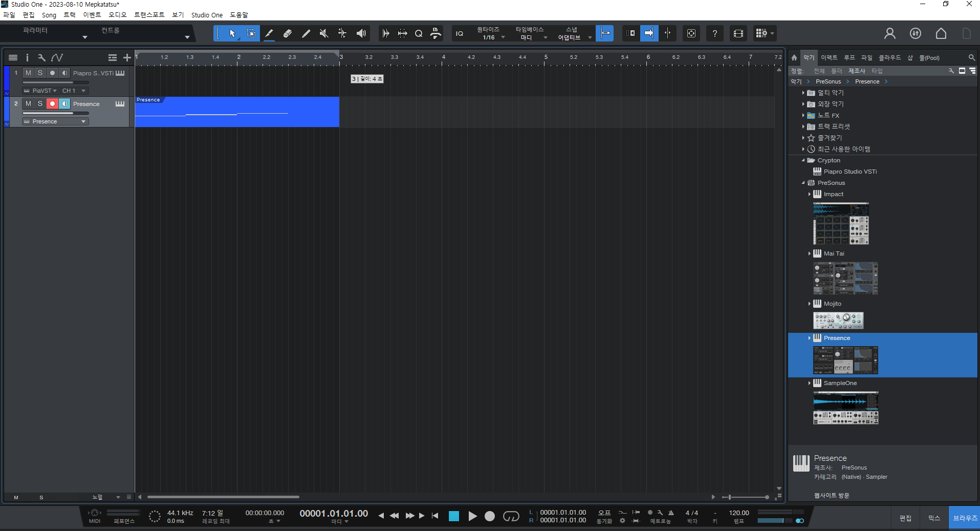Solo the Piapro Studio VSTi track
This screenshot has width=980, height=531.
click(40, 73)
